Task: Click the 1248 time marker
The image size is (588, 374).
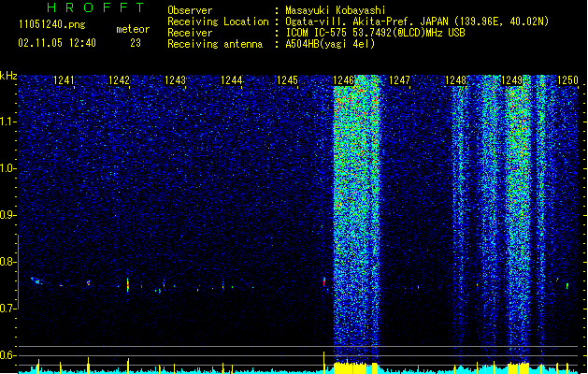Action: (455, 80)
